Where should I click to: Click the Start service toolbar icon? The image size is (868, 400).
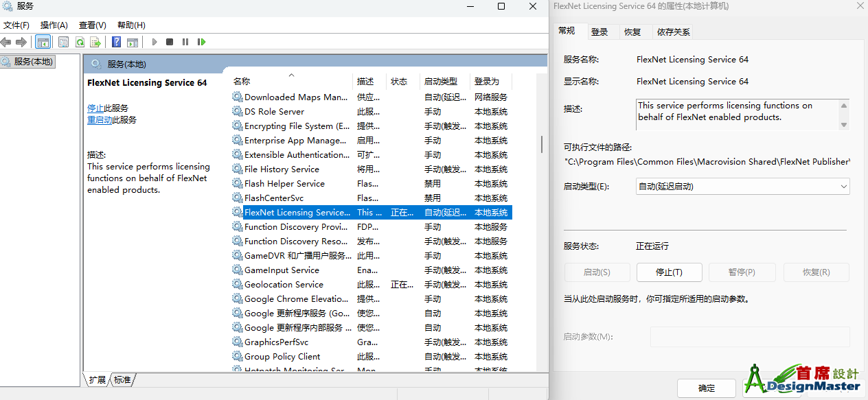[155, 42]
